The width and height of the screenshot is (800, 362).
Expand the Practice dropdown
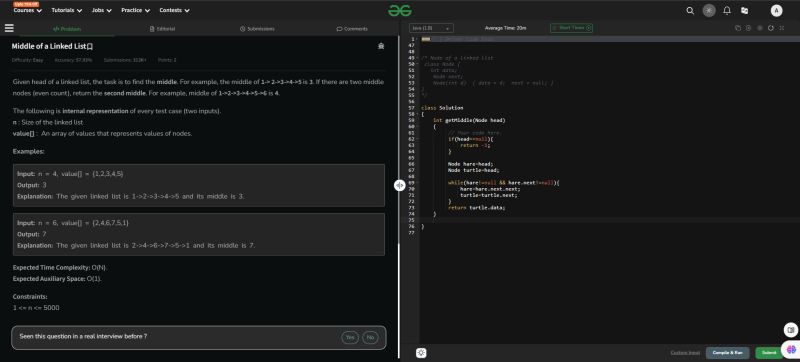(x=136, y=10)
